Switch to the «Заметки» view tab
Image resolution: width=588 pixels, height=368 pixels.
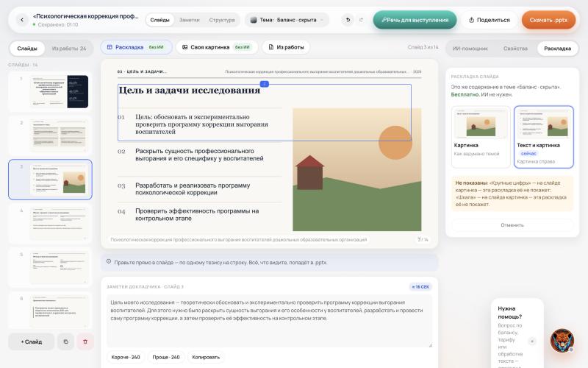190,20
